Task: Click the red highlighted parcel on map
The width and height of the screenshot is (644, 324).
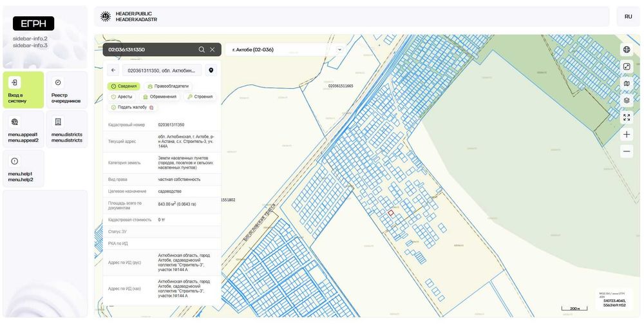Action: (391, 213)
